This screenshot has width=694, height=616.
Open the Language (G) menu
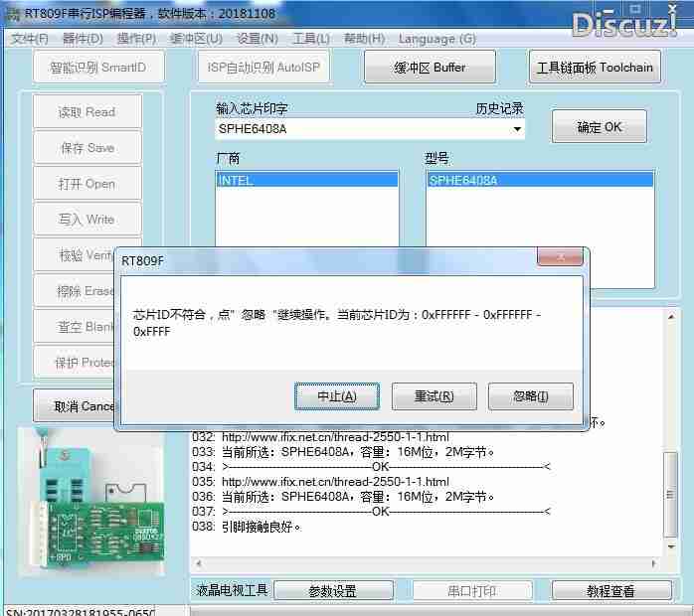[436, 39]
